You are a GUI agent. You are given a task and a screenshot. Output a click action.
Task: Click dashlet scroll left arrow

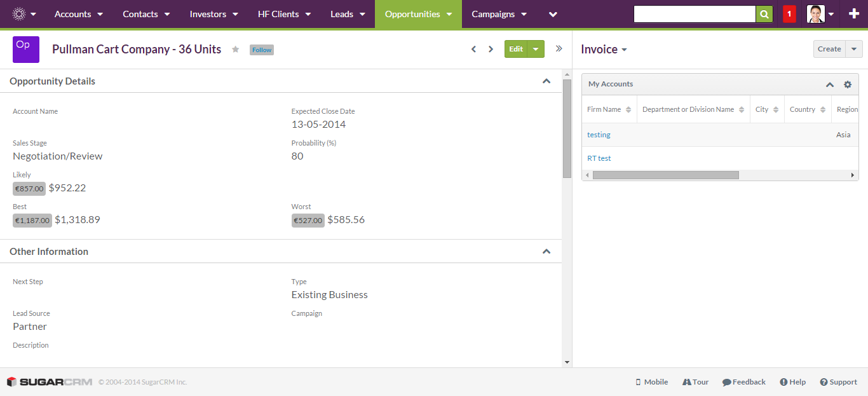click(x=587, y=175)
